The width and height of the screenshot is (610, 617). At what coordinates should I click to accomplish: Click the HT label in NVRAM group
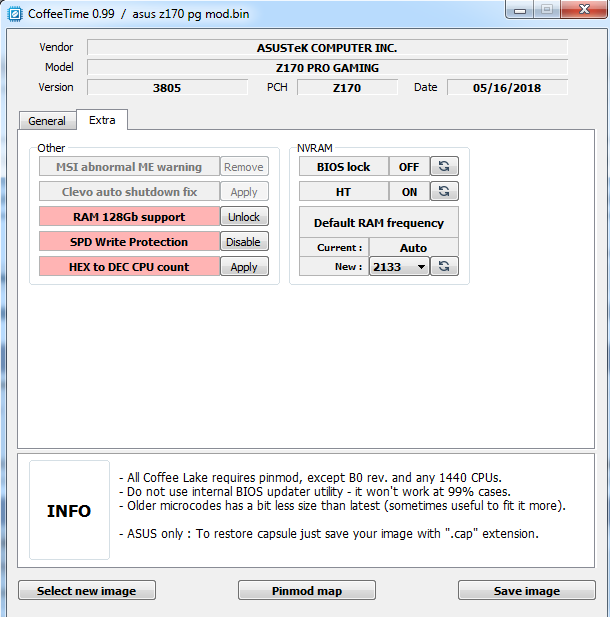coord(344,192)
